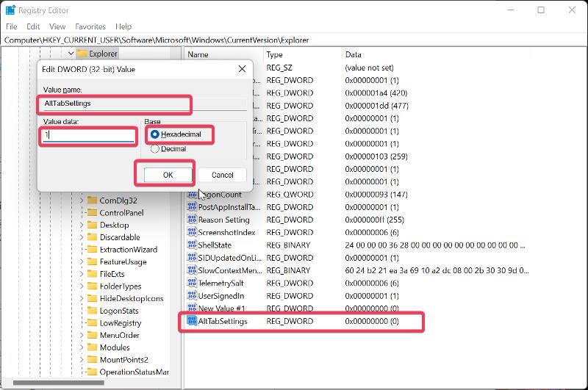The image size is (588, 390).
Task: Click the UserSignedIn value icon
Action: point(192,295)
